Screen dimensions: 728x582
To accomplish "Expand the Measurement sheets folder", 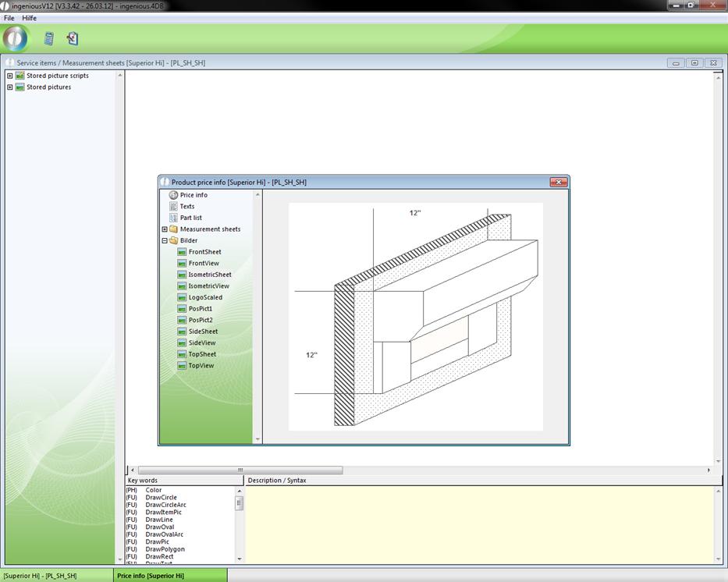I will tap(165, 229).
